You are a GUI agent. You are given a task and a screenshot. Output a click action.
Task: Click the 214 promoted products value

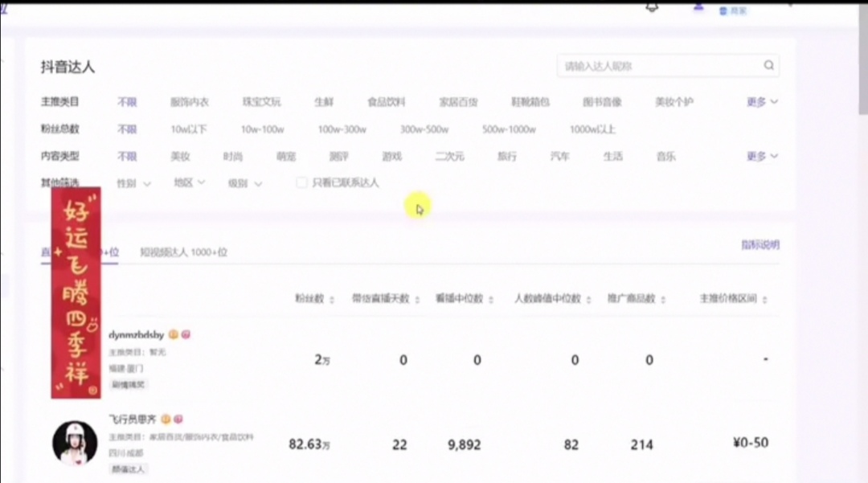tap(641, 444)
